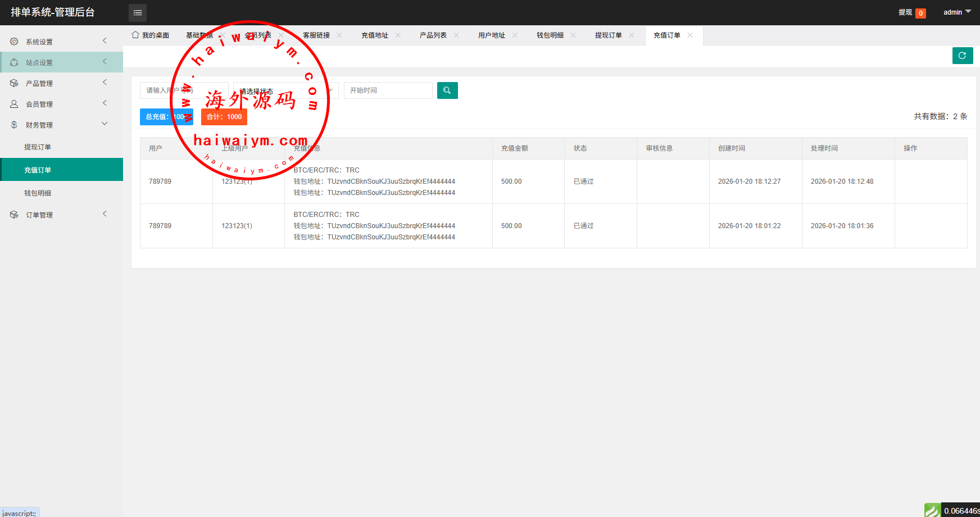Open 提现订单 in the sidebar
Viewport: 980px width, 517px height.
coord(38,147)
